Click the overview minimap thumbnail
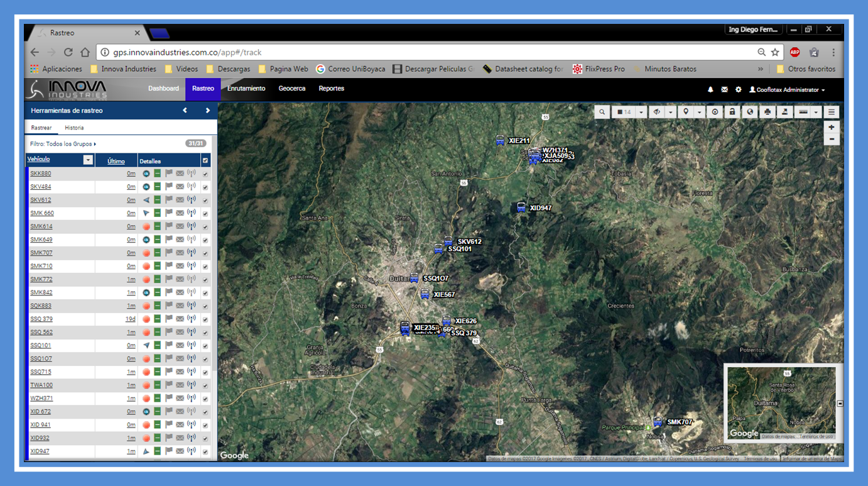The height and width of the screenshot is (486, 868). tap(781, 402)
